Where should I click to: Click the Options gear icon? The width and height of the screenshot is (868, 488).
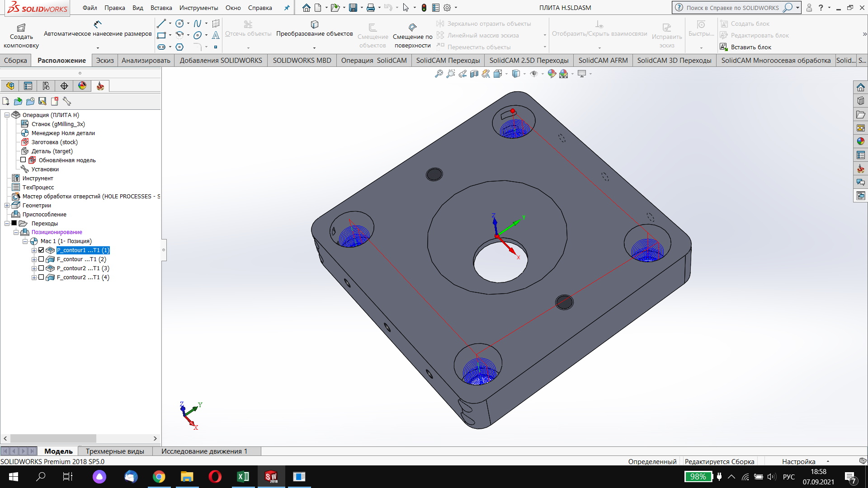point(447,8)
